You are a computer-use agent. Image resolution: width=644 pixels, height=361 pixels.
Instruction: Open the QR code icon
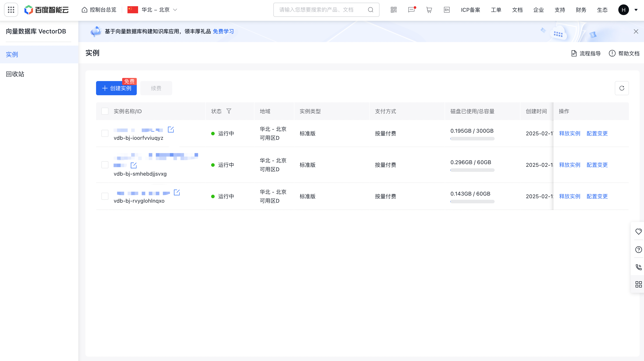click(393, 10)
